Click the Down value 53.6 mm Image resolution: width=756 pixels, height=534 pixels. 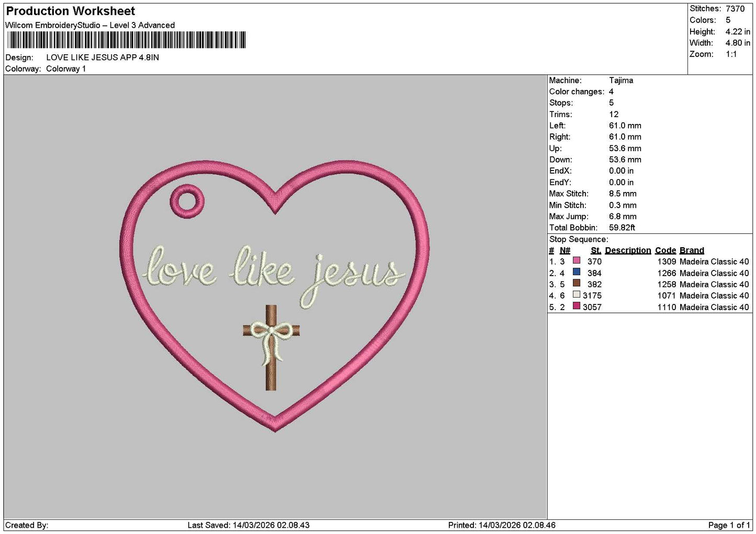pyautogui.click(x=625, y=160)
